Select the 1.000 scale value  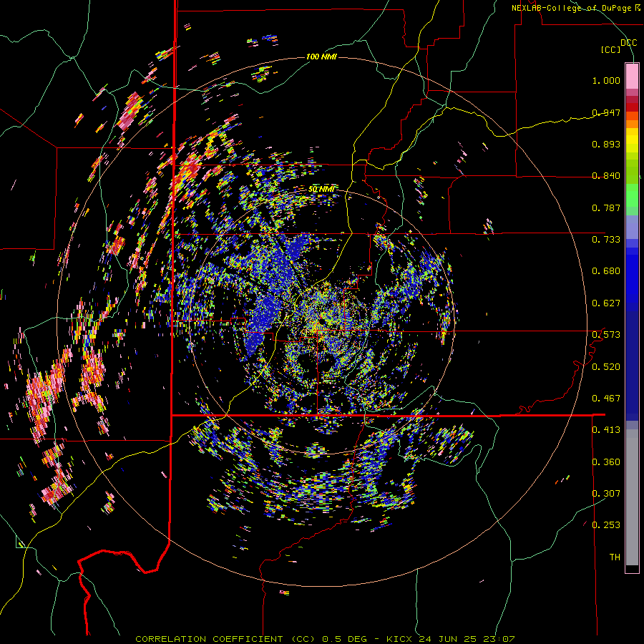pyautogui.click(x=606, y=80)
